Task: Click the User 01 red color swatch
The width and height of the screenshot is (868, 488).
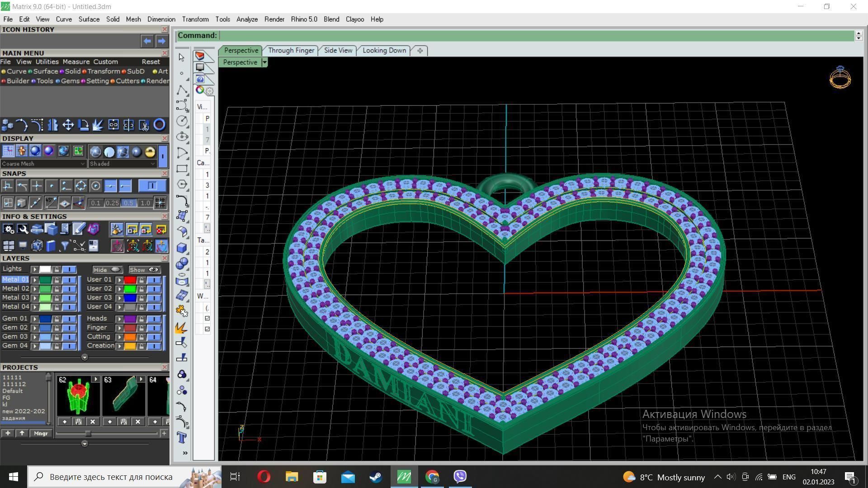Action: point(130,280)
